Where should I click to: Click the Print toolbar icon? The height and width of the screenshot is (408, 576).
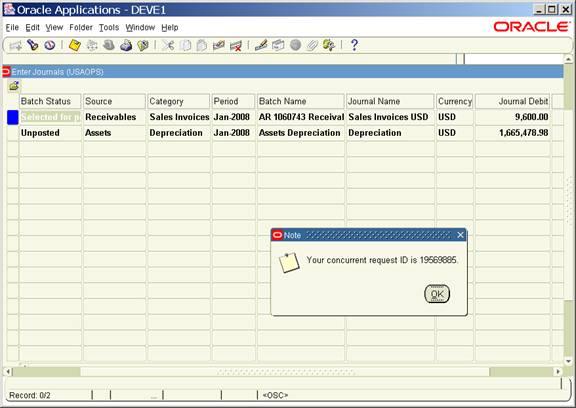pos(126,46)
